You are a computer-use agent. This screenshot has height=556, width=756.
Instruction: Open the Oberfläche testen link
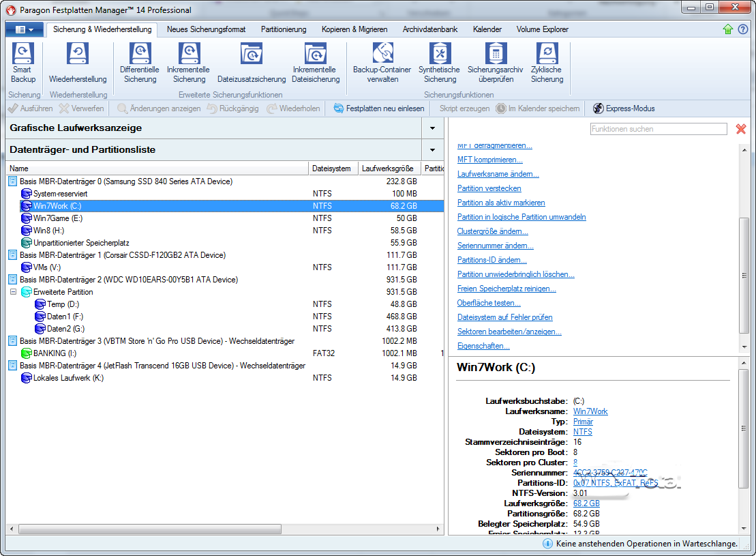click(488, 303)
